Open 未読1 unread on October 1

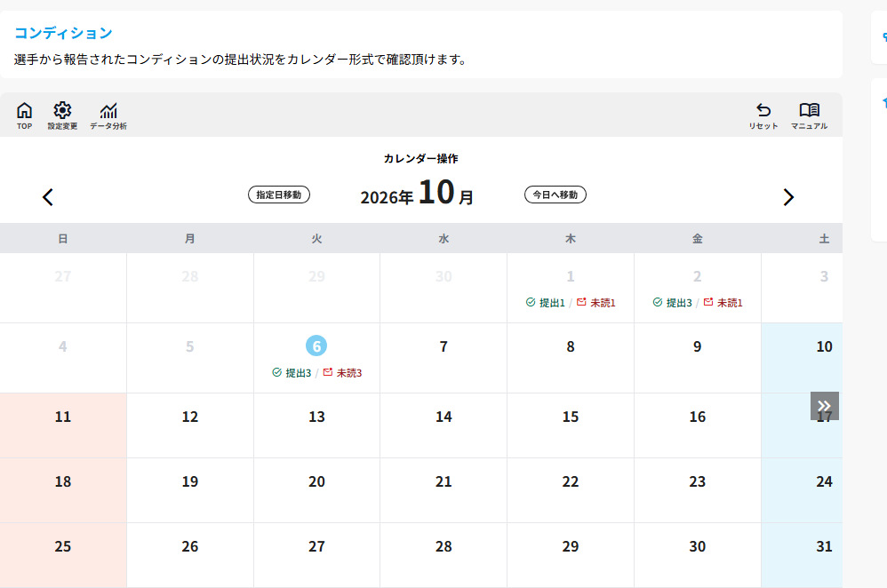(596, 303)
